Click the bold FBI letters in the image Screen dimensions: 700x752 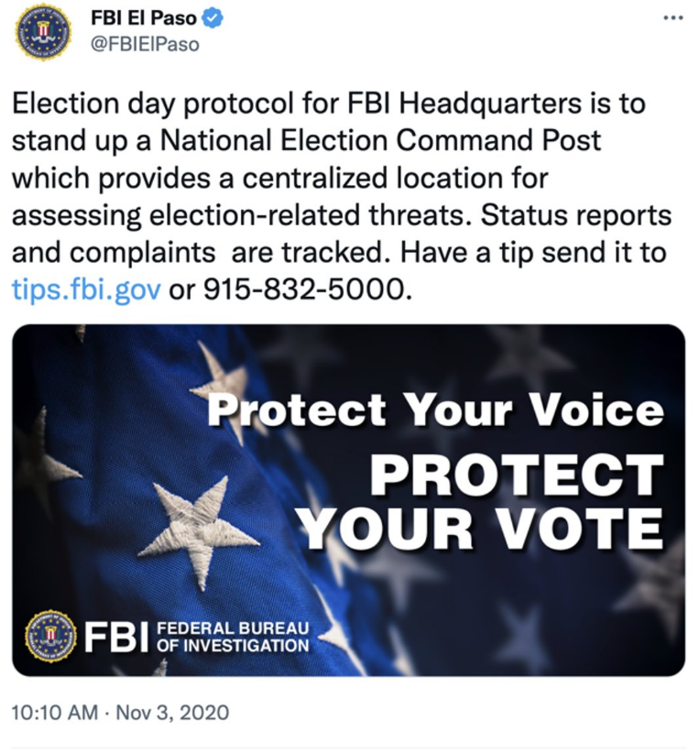[x=117, y=637]
